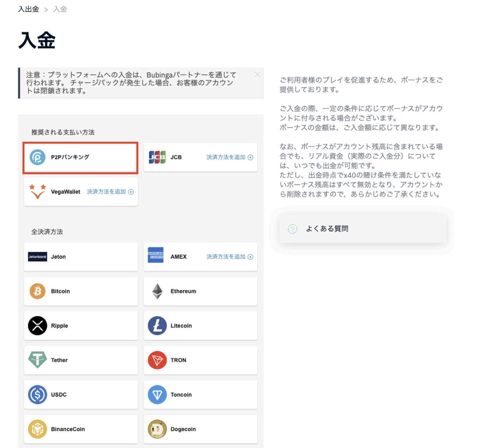Image resolution: width=477 pixels, height=448 pixels.
Task: Select the Jeton label text
Action: (x=58, y=257)
